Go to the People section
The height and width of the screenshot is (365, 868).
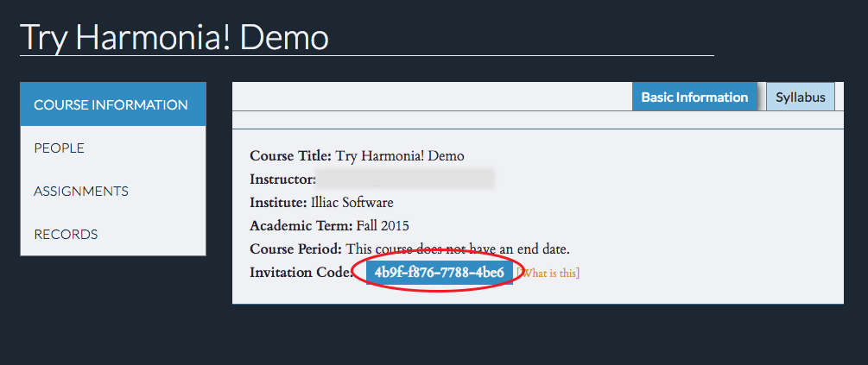(60, 148)
